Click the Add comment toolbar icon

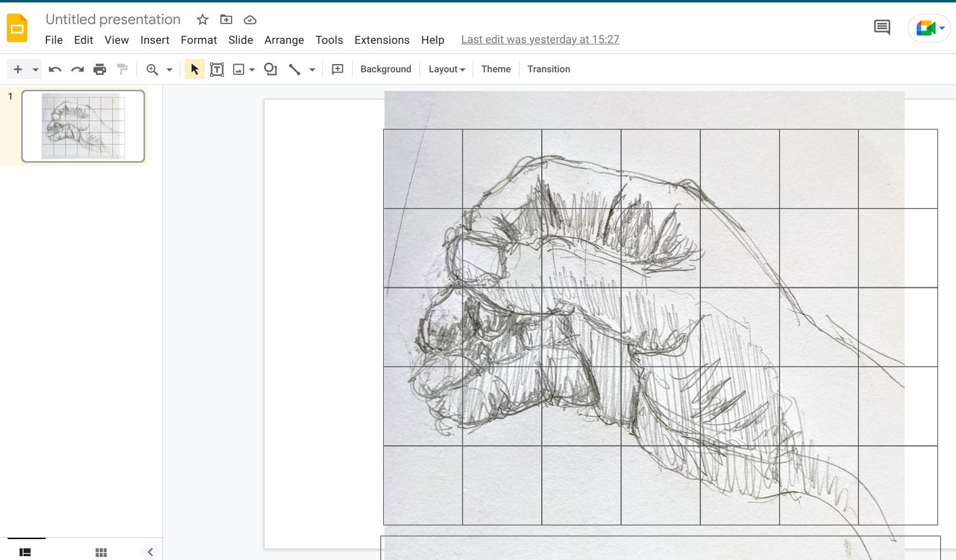coord(337,69)
